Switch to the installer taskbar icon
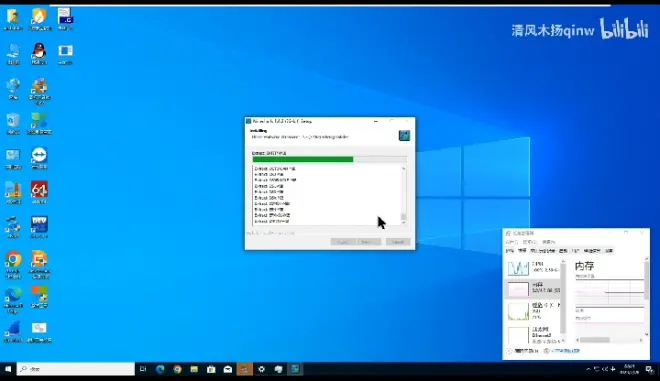660x381 pixels. tap(295, 369)
